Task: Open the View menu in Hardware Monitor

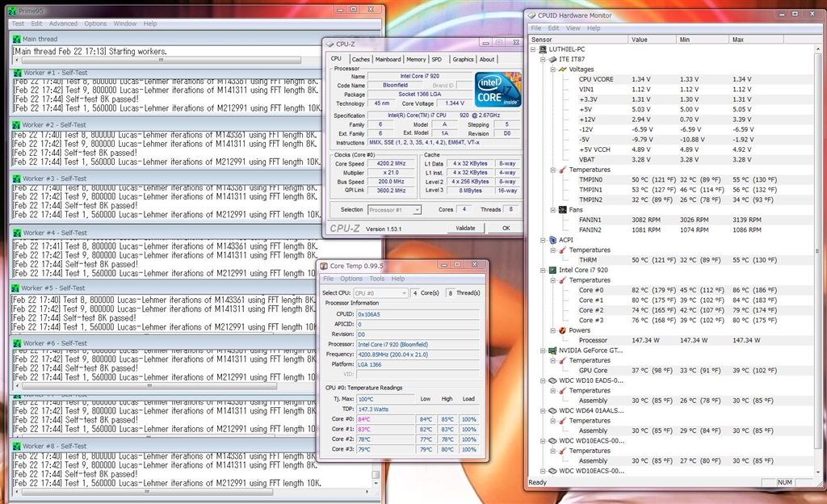Action: coord(573,28)
